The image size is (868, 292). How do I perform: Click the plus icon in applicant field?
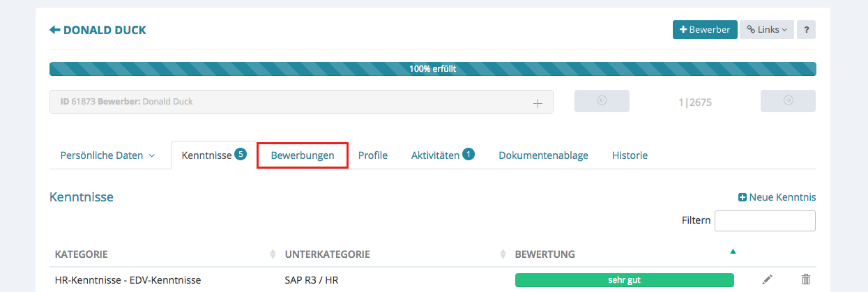pos(538,102)
